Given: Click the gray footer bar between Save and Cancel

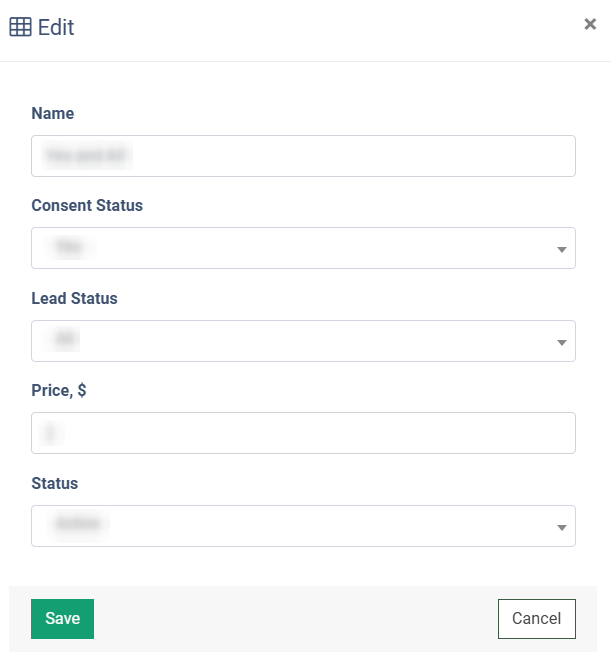Looking at the screenshot, I should [x=296, y=619].
